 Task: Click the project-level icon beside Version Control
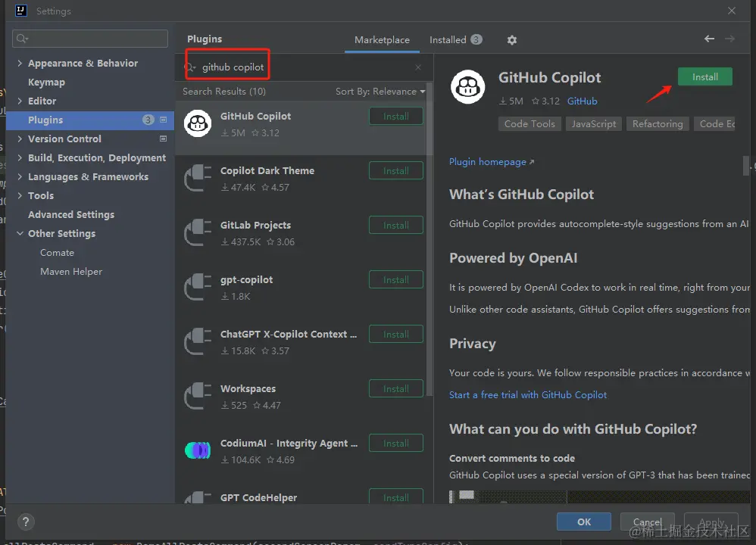164,139
